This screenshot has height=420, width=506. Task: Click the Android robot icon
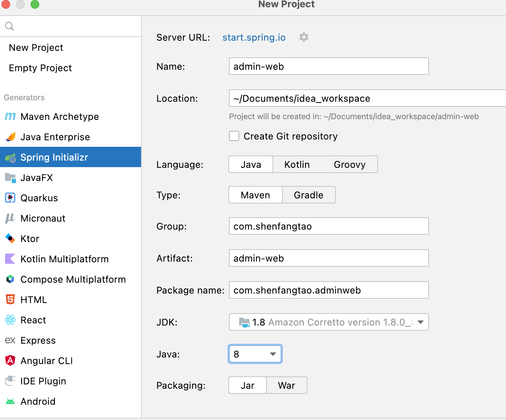[10, 401]
